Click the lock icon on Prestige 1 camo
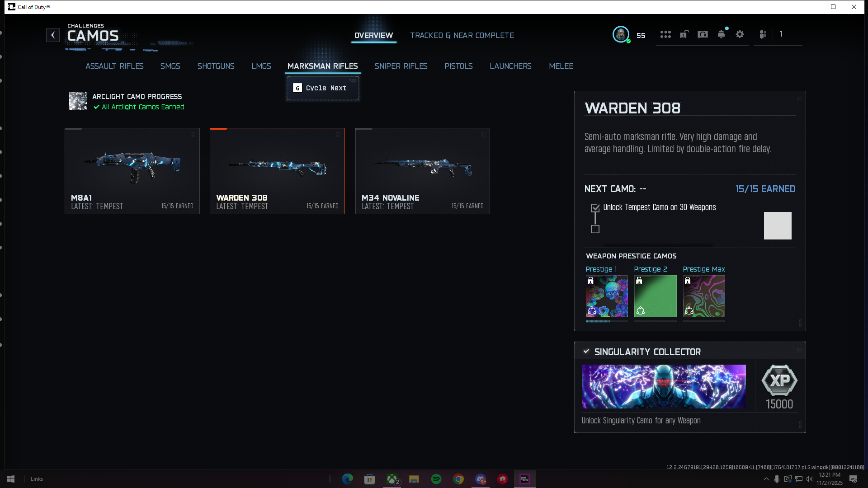The image size is (868, 488). point(590,281)
